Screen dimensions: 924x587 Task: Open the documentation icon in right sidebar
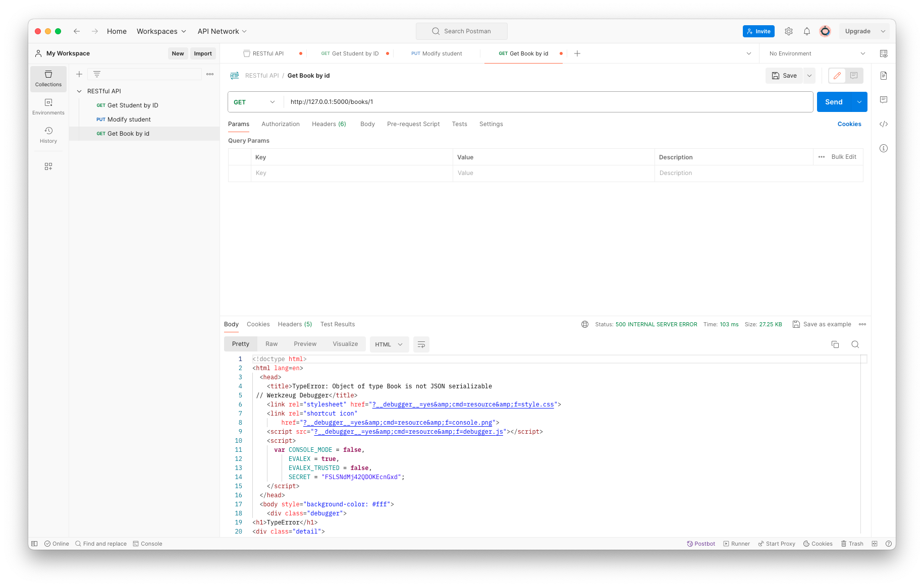[x=884, y=76]
